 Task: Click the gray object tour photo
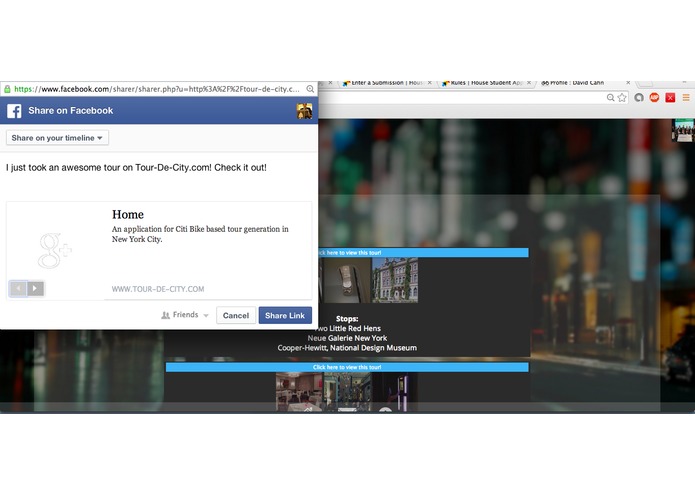point(347,280)
